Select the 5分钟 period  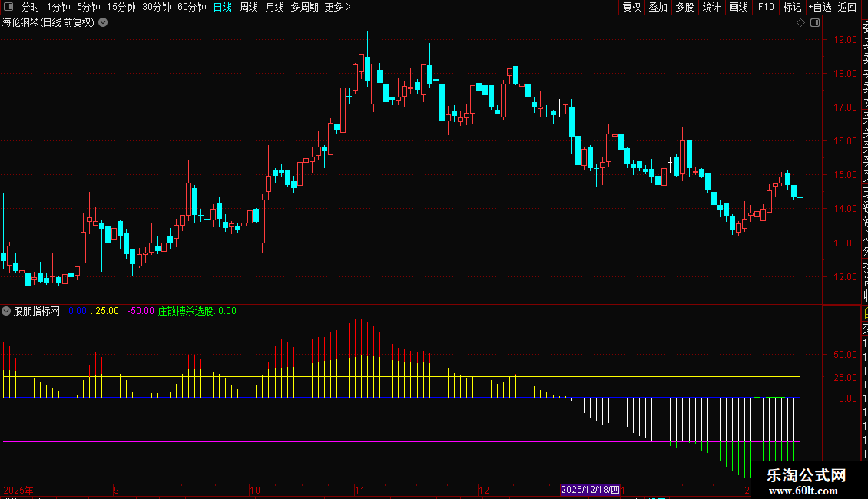88,7
